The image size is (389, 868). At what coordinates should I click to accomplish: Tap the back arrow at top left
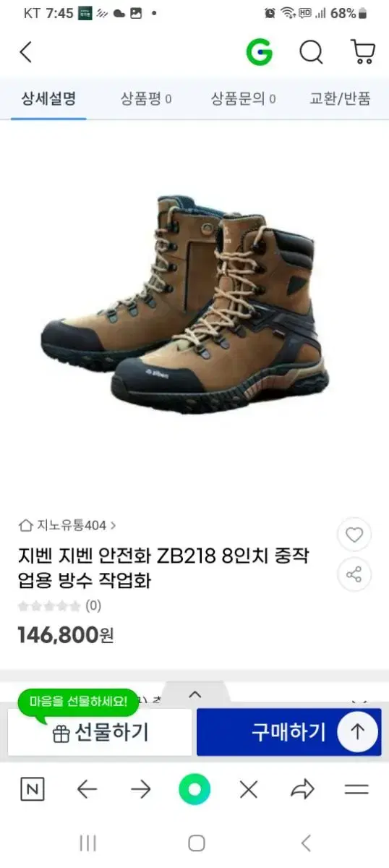[x=26, y=52]
